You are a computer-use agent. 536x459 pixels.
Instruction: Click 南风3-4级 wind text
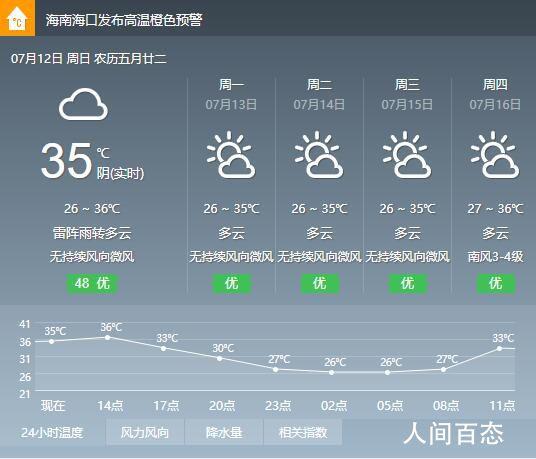point(495,257)
